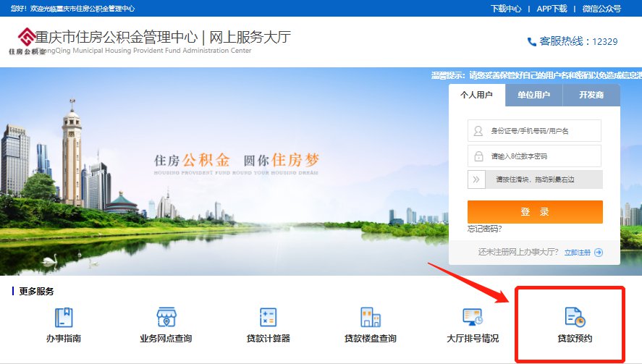Focus the 身份证号/手机号码/用户名 input field

(534, 130)
